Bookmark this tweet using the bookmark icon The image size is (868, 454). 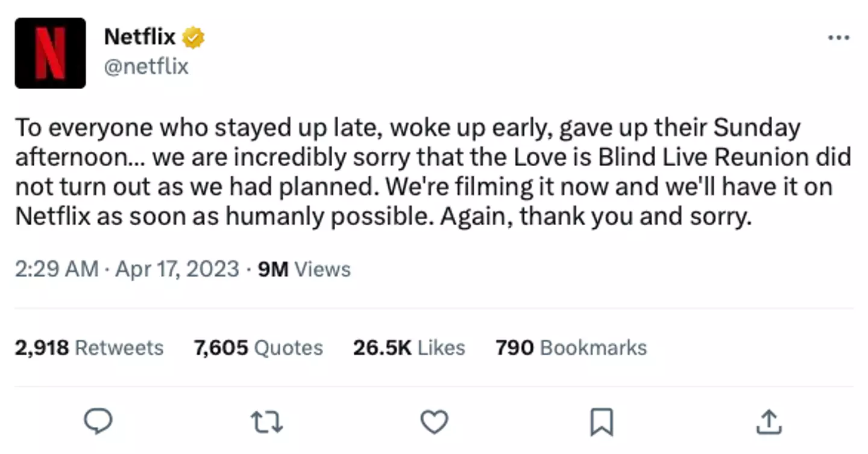[x=602, y=421]
